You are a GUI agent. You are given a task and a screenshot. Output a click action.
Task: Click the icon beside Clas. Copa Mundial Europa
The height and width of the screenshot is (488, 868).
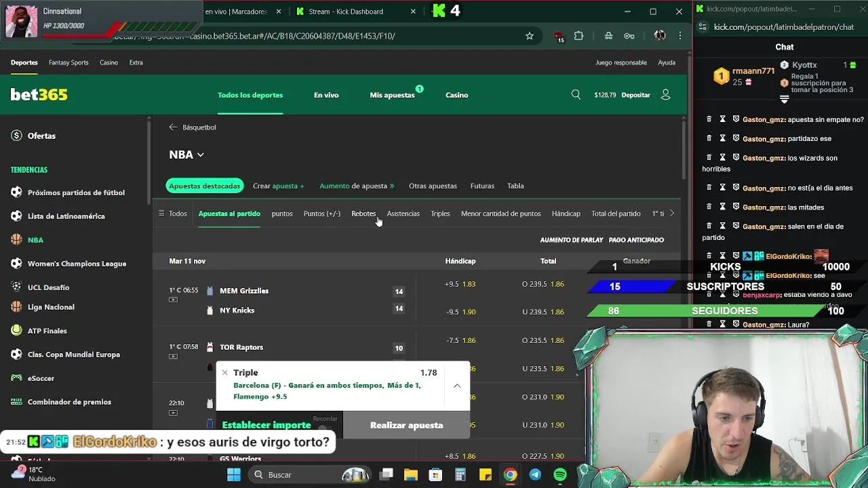[x=16, y=354]
